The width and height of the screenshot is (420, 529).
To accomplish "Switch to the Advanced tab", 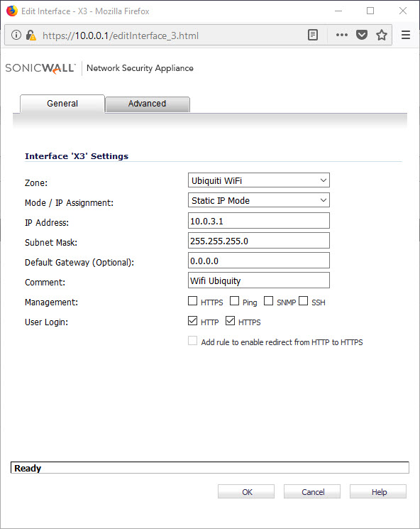I will pos(148,104).
